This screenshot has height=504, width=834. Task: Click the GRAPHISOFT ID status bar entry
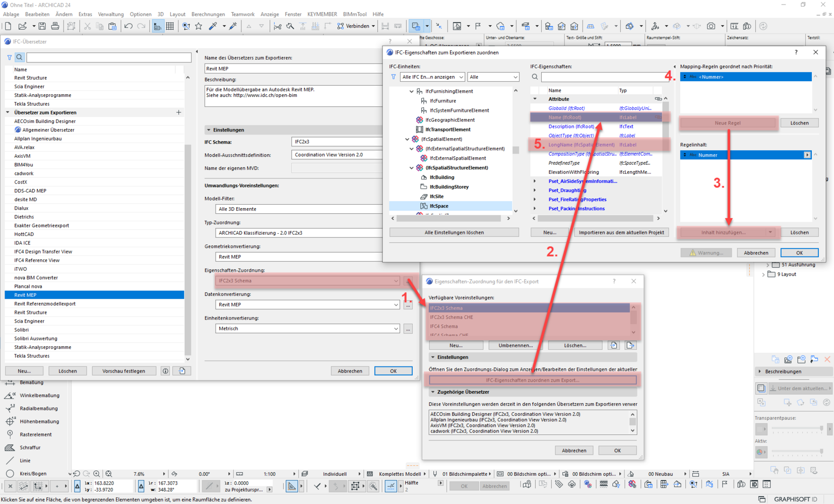795,499
